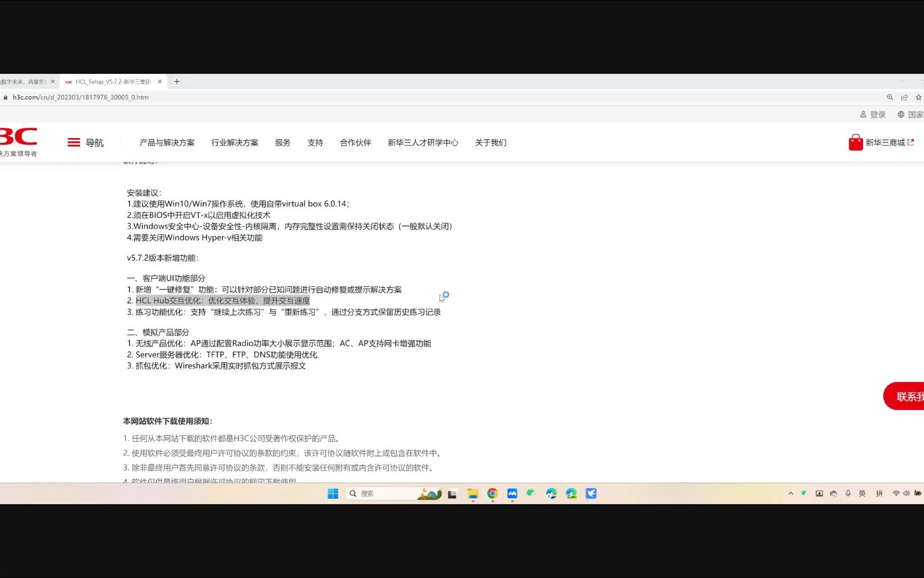Image resolution: width=924 pixels, height=578 pixels.
Task: Open the blue bird app on taskbar
Action: pos(591,494)
